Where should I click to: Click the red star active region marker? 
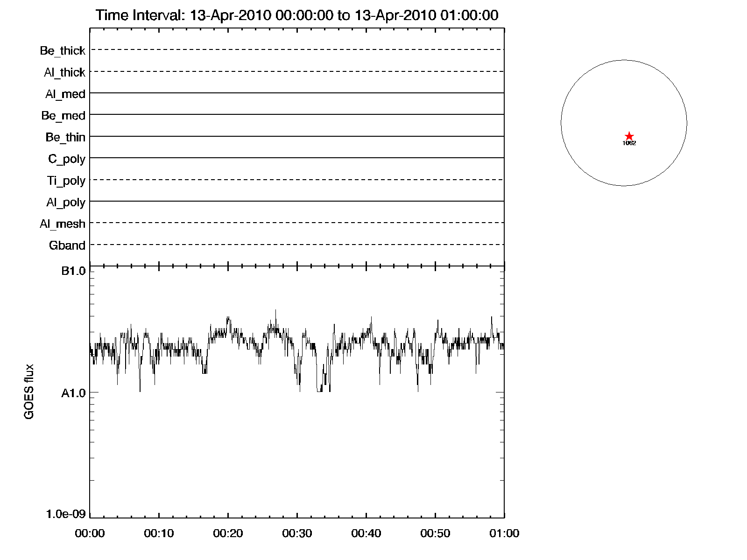pyautogui.click(x=629, y=136)
